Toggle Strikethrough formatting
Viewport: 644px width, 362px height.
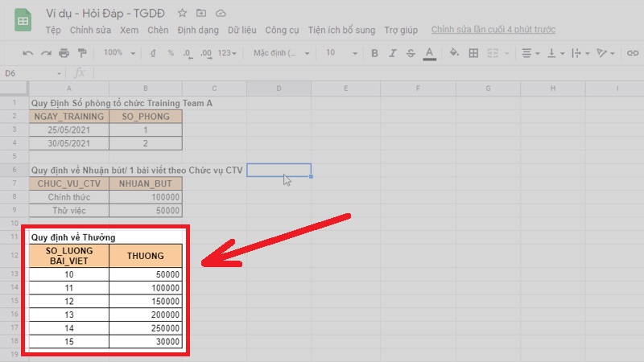(x=410, y=53)
